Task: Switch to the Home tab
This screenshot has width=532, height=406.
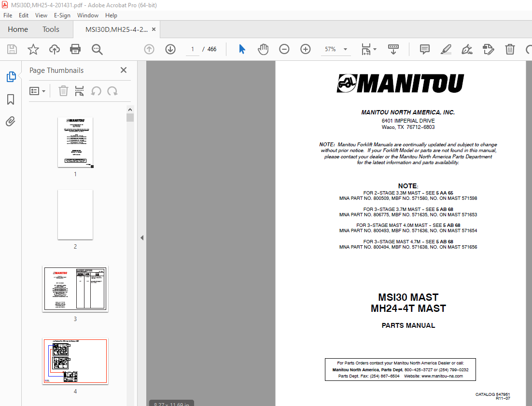Action: click(x=18, y=29)
